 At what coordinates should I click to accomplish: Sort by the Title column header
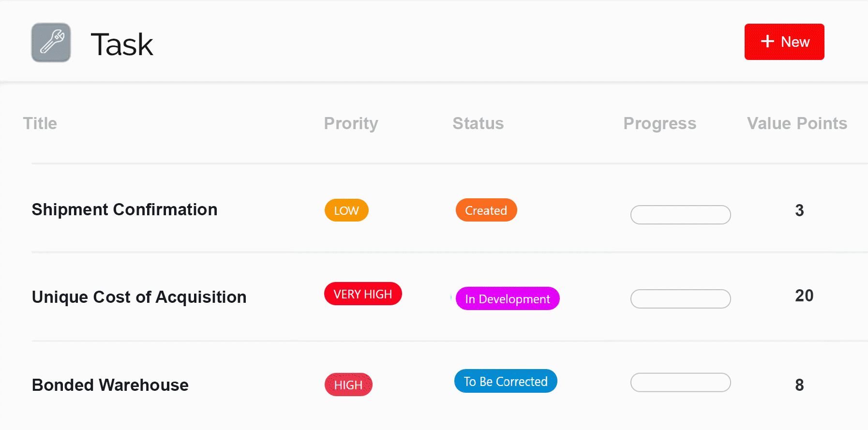click(40, 123)
